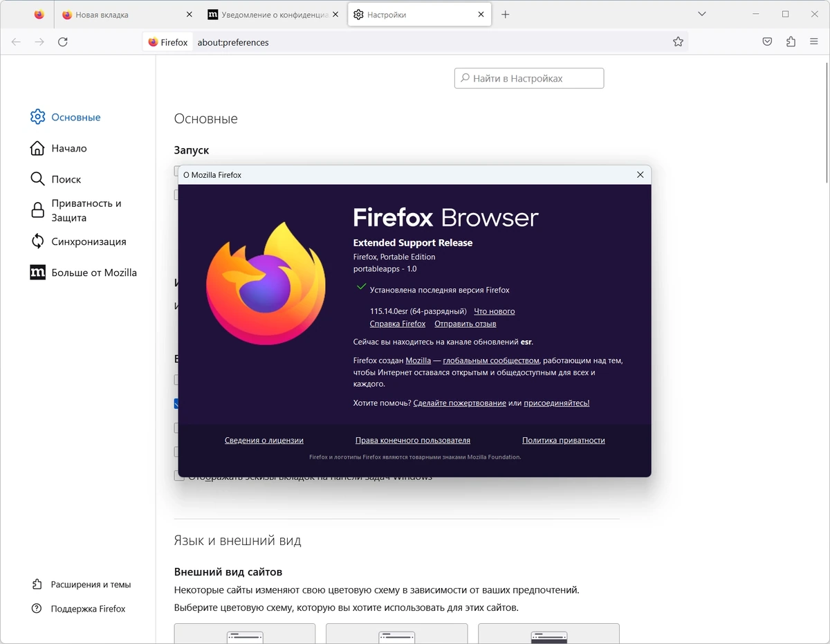This screenshot has height=644, width=830.
Task: Close the О Mozilla Firefox dialog
Action: (640, 175)
